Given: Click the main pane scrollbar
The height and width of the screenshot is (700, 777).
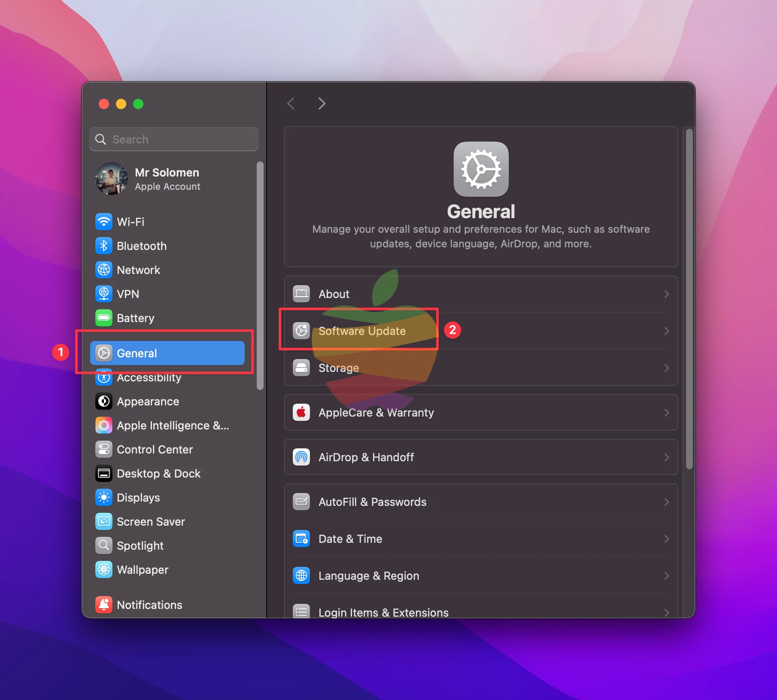Looking at the screenshot, I should (689, 299).
